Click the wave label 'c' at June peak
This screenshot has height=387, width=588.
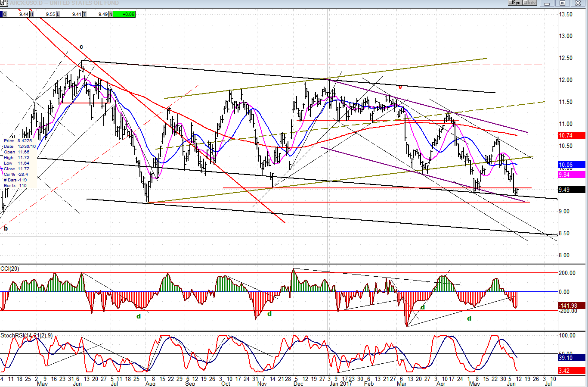81,47
